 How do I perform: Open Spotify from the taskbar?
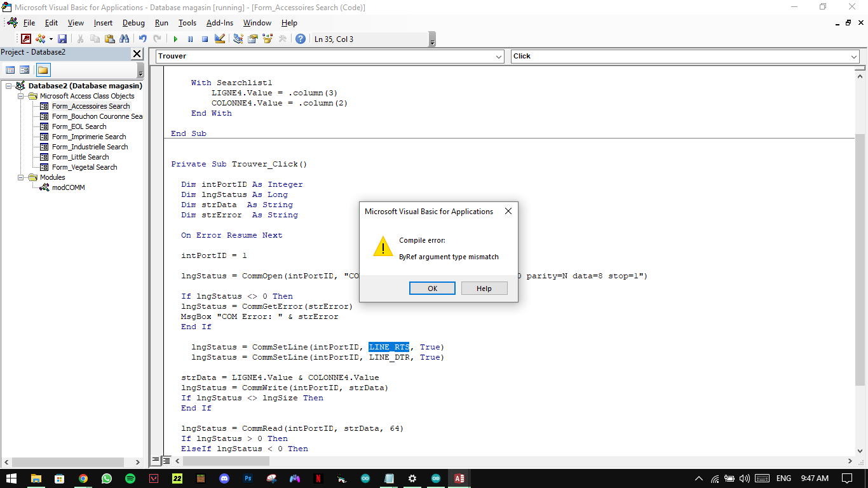[x=130, y=478]
